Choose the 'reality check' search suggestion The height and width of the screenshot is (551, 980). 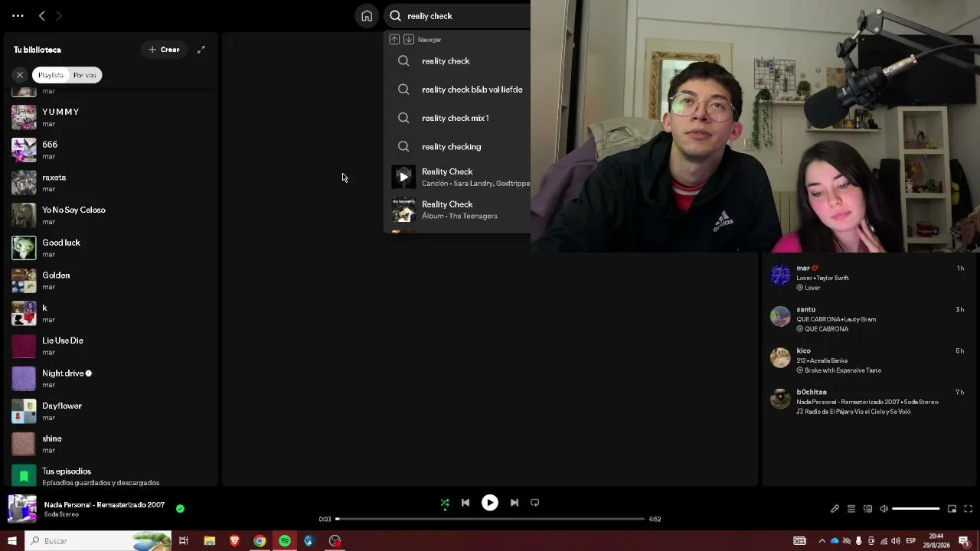coord(458,61)
